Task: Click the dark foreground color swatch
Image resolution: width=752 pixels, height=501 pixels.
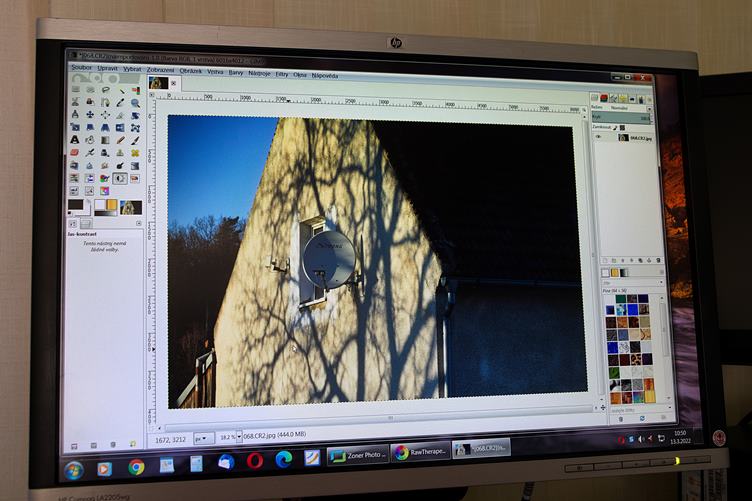Action: click(x=76, y=206)
